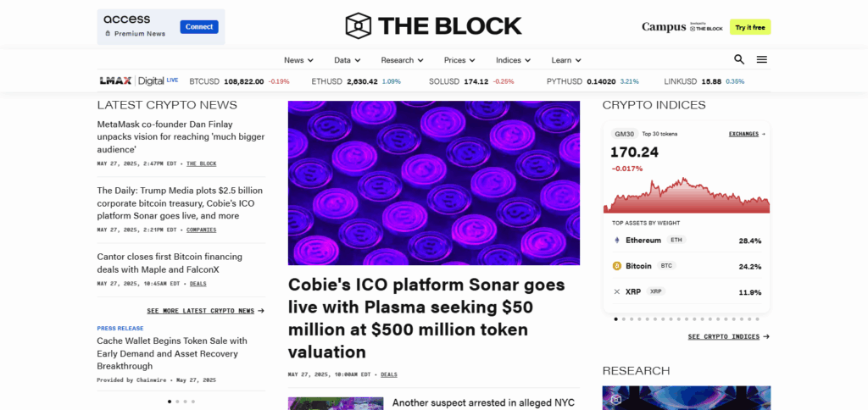Expand the Indices dropdown menu

pyautogui.click(x=513, y=60)
